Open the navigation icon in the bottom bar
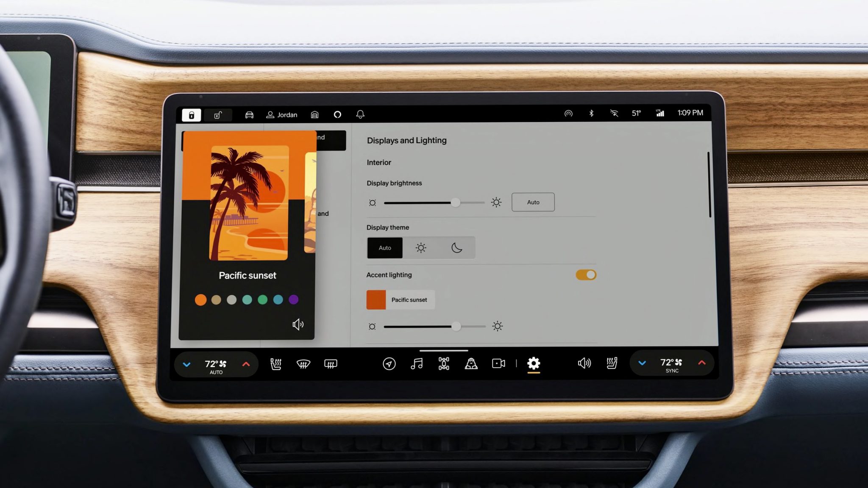 [389, 363]
